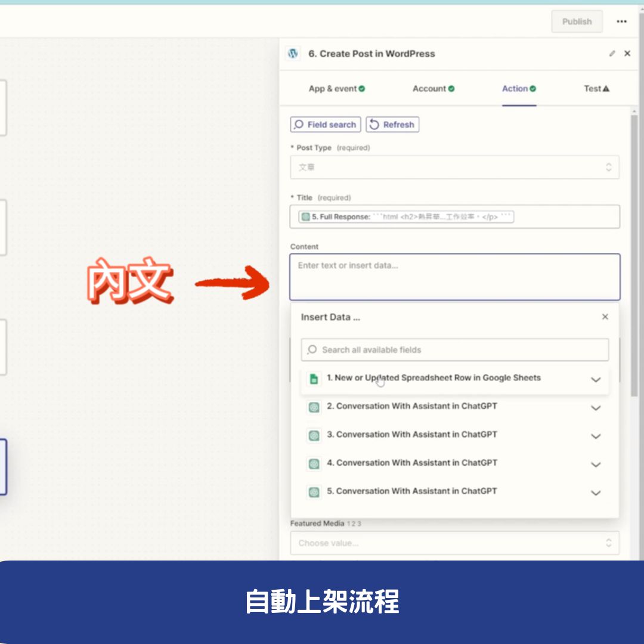Image resolution: width=644 pixels, height=644 pixels.
Task: Click ChatGPT icon for step 2
Action: pyautogui.click(x=314, y=407)
